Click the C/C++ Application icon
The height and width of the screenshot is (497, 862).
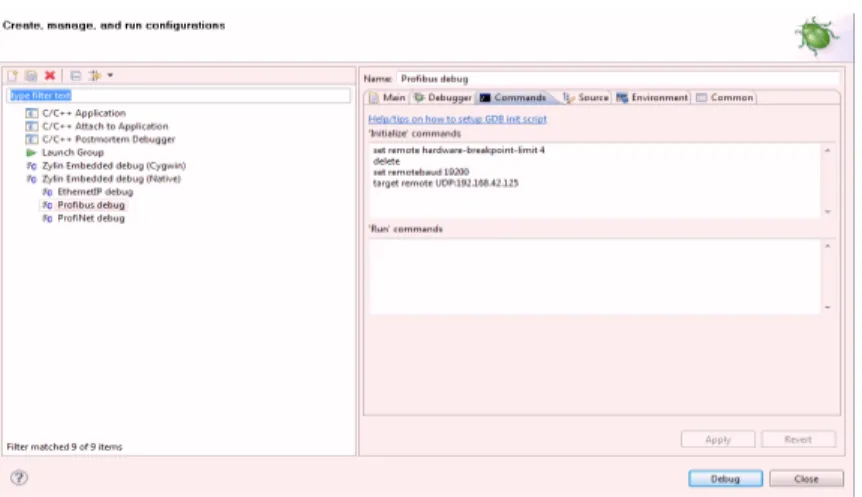tap(32, 113)
